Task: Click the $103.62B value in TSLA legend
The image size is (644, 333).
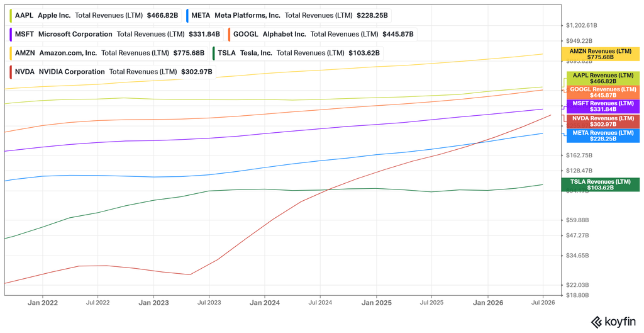Action: [x=364, y=53]
